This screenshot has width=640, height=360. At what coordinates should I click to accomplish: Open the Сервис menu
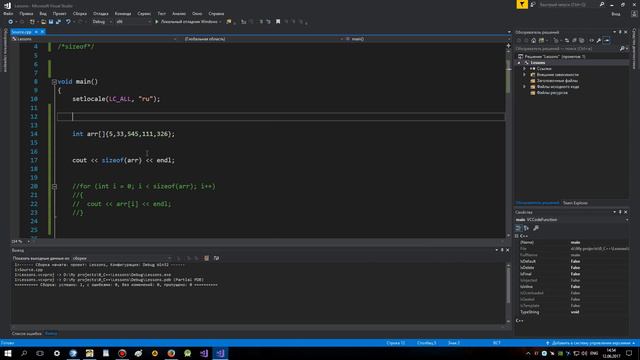[x=144, y=13]
